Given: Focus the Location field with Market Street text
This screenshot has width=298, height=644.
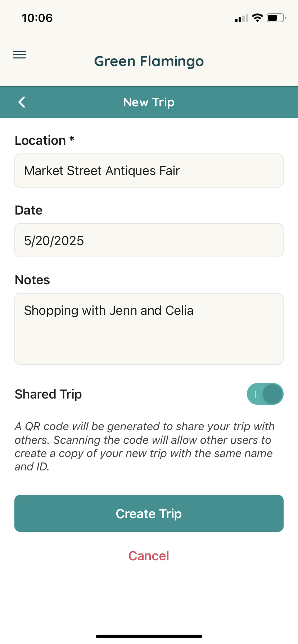Looking at the screenshot, I should 149,171.
